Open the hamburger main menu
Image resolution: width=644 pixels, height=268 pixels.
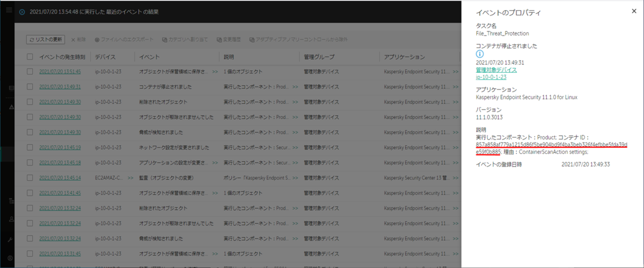tap(9, 10)
